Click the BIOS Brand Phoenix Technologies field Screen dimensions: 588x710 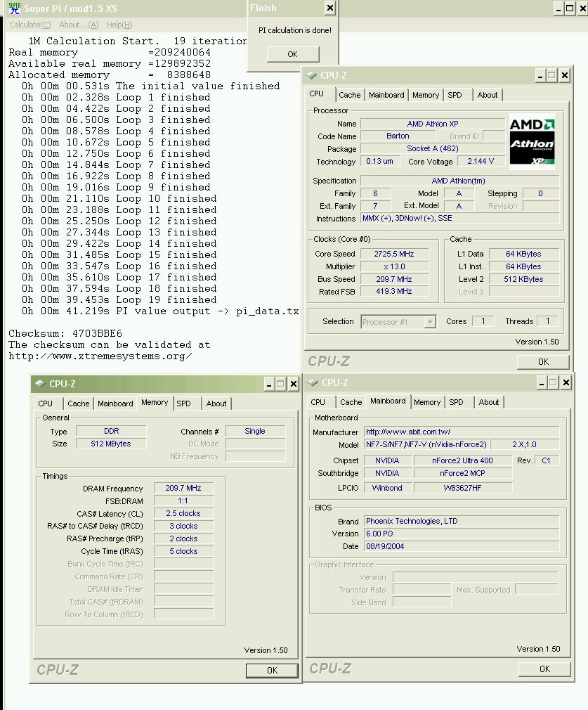462,521
